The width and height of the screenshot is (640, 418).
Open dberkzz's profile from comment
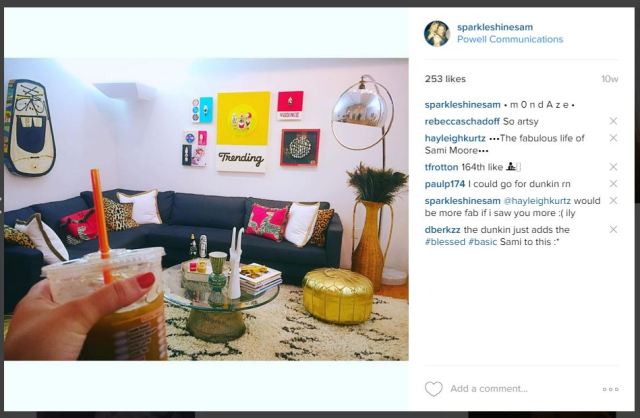(443, 230)
